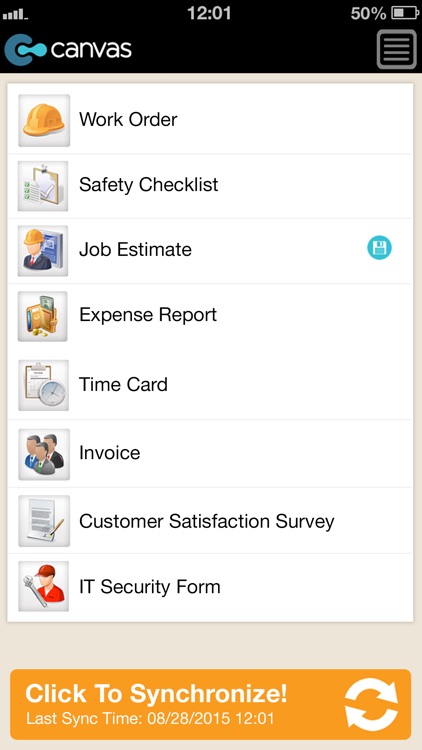The height and width of the screenshot is (750, 422).
Task: Click the Canvas logo in header
Action: point(68,49)
